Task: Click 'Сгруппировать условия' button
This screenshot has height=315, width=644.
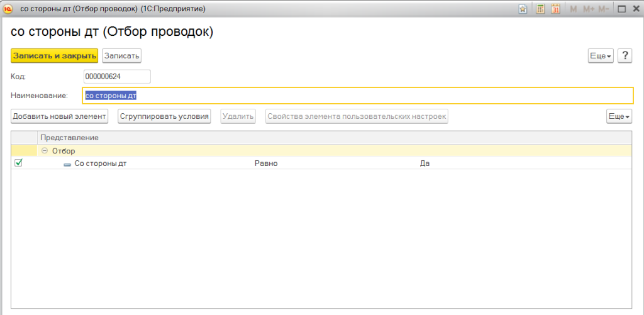Action: 164,116
